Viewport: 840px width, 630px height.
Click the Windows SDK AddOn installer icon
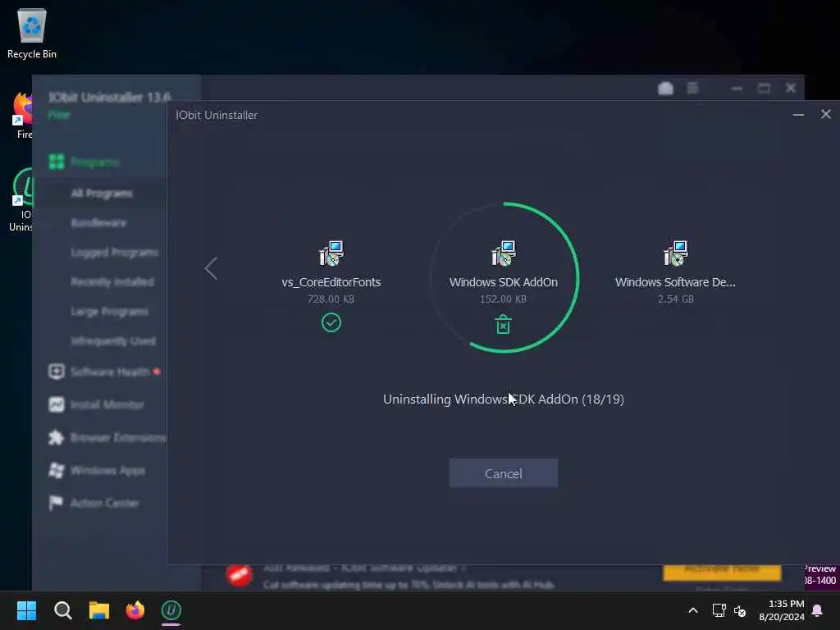(503, 253)
